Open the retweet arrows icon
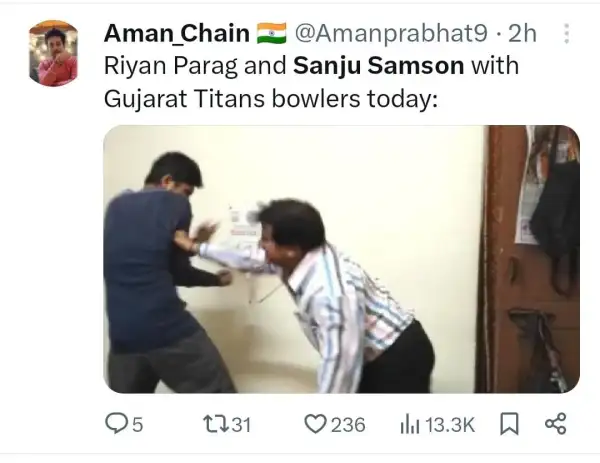 point(214,425)
